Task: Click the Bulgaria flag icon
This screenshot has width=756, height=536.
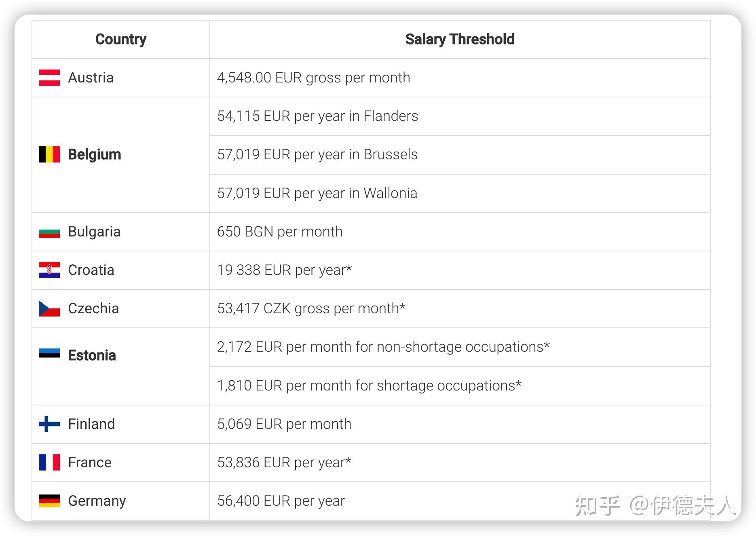Action: coord(49,232)
